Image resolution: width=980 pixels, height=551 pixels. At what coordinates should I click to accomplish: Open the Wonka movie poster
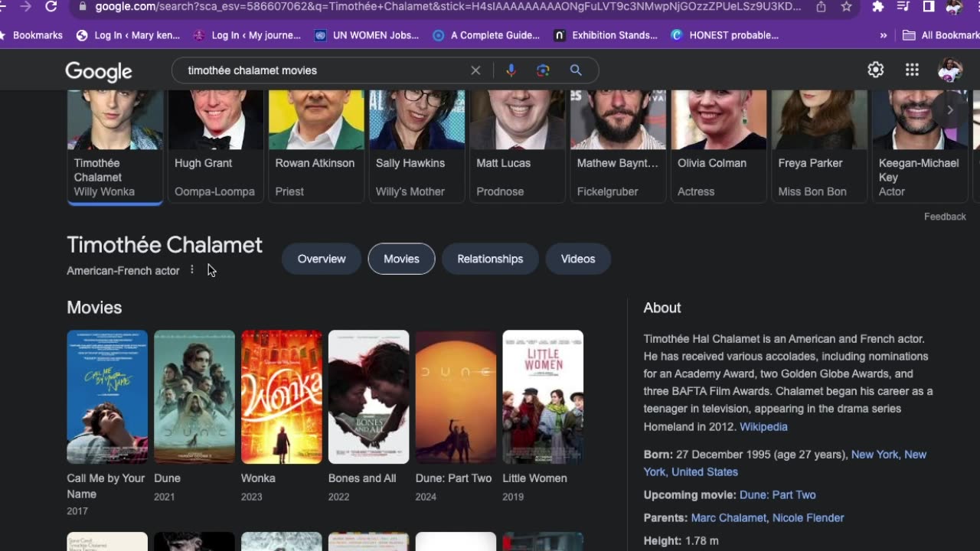(282, 397)
